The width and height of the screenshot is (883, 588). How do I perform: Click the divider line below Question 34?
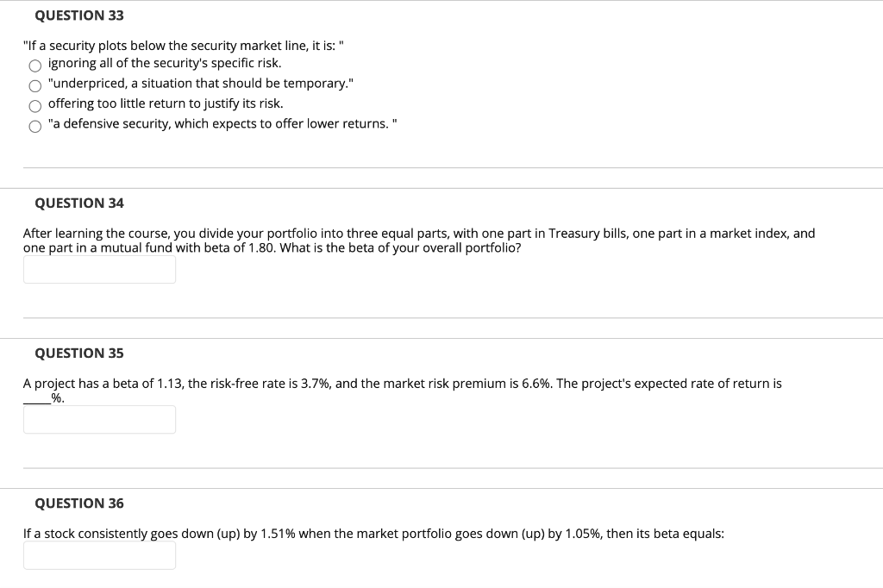441,317
